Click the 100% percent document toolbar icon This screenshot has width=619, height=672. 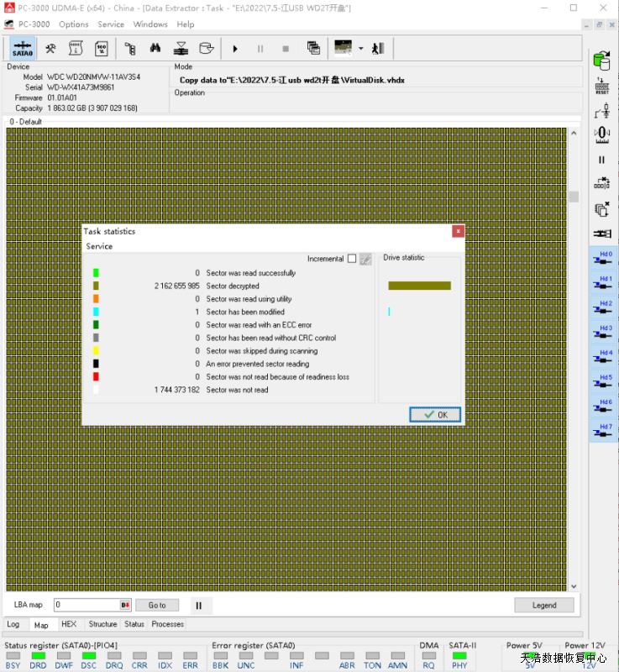tap(101, 49)
